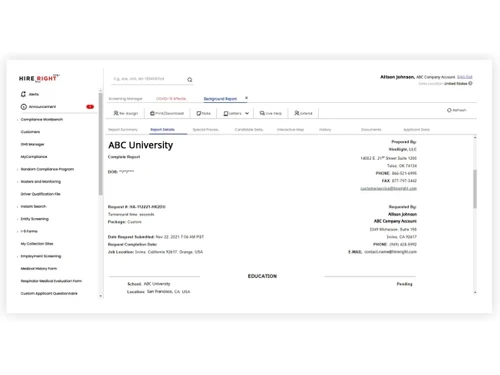Screen dimensions: 500x375
Task: Click the report vertical scrollbar thumb
Action: click(x=475, y=189)
